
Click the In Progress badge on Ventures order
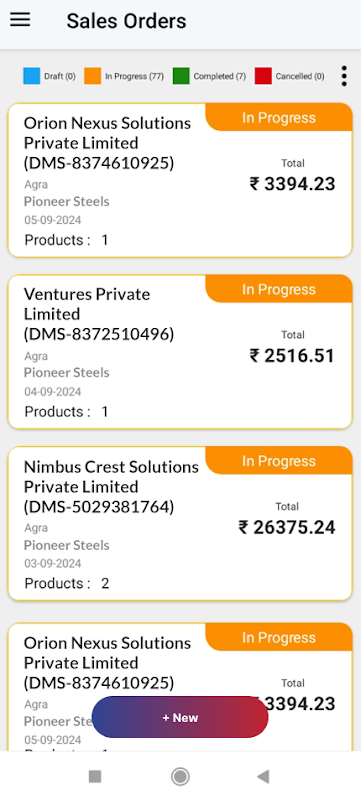[279, 289]
